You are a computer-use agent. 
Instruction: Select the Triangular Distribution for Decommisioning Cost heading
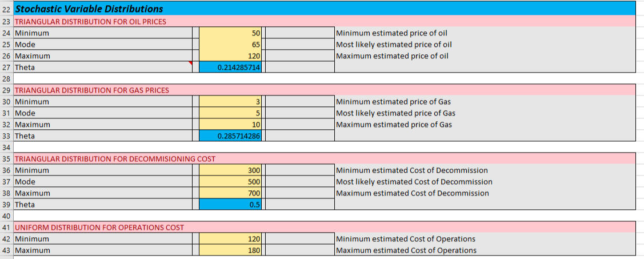(114, 159)
